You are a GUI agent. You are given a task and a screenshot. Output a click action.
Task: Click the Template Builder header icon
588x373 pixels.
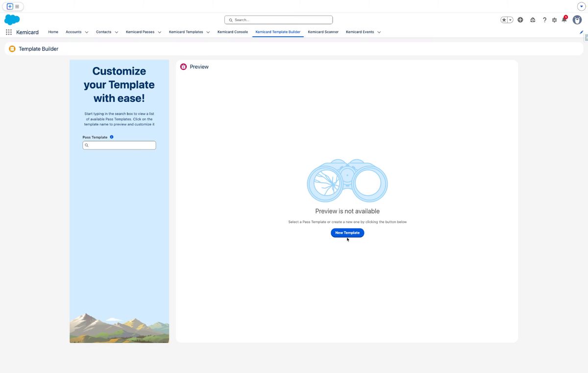point(12,49)
